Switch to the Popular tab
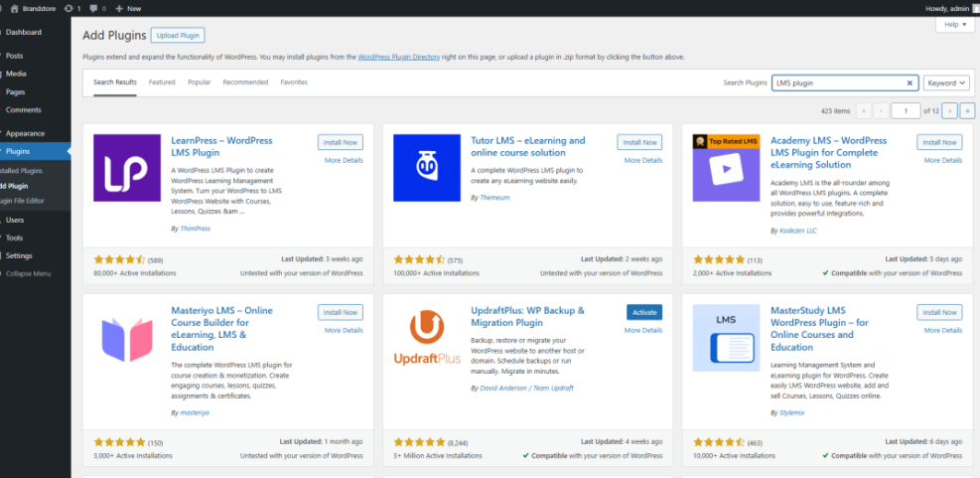Screen dimensions: 980x478 pos(200,81)
